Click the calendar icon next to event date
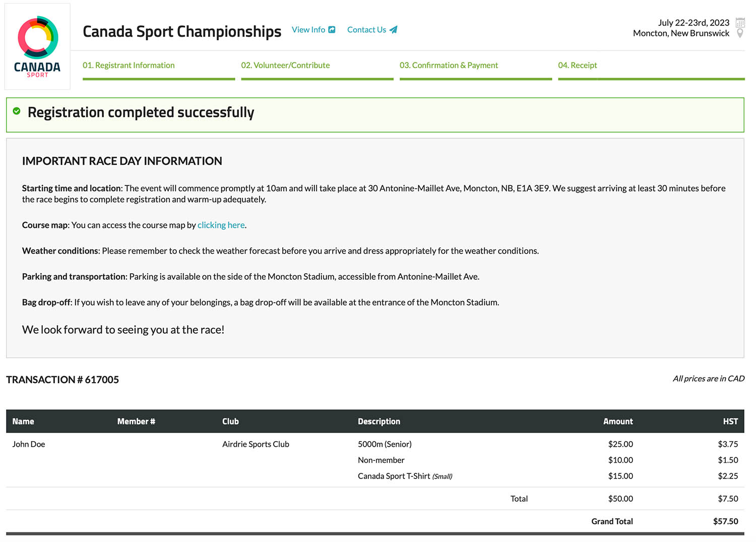Screen dimensions: 756x542 pos(740,23)
